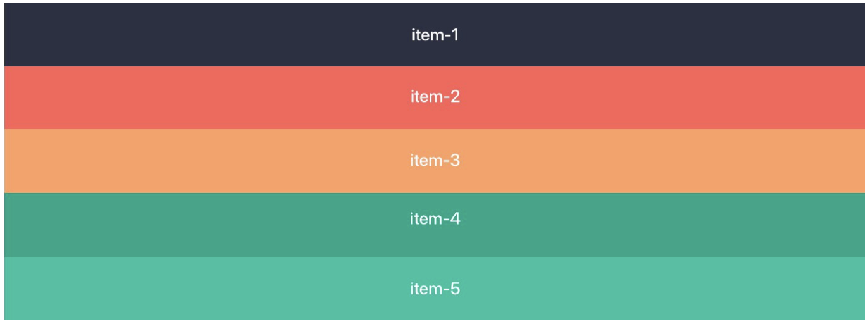868x324 pixels.
Task: Click the light orange band
Action: 190,161
